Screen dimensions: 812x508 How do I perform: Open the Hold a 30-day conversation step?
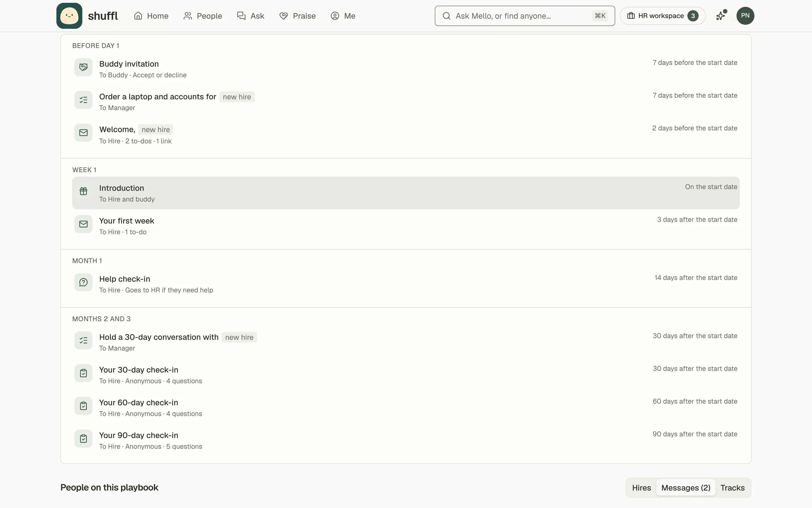[406, 342]
